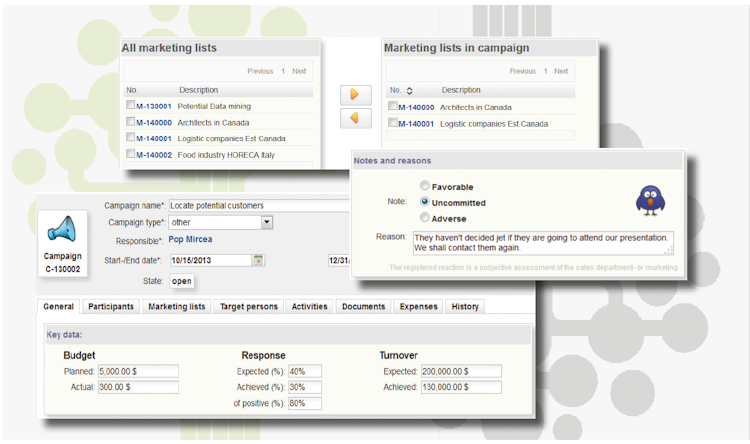This screenshot has width=750, height=444.
Task: Check M-140000 in campaign marketing lists
Action: 393,107
